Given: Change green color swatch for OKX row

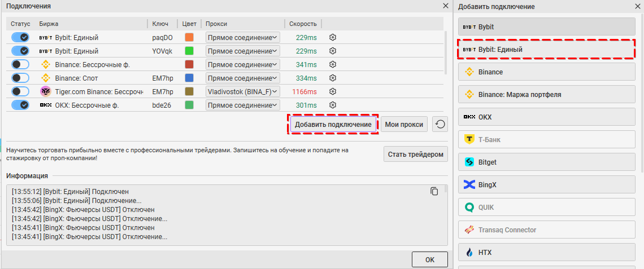Looking at the screenshot, I should (189, 105).
